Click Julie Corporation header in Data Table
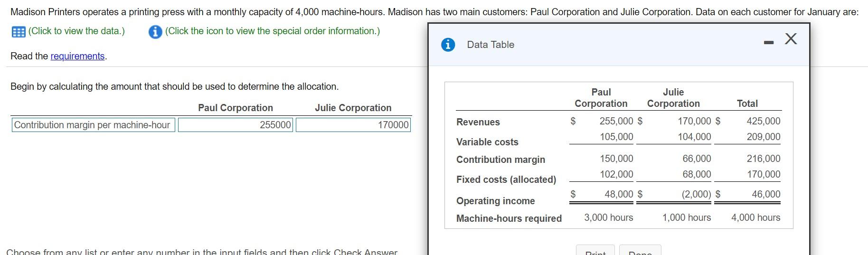 tap(673, 98)
